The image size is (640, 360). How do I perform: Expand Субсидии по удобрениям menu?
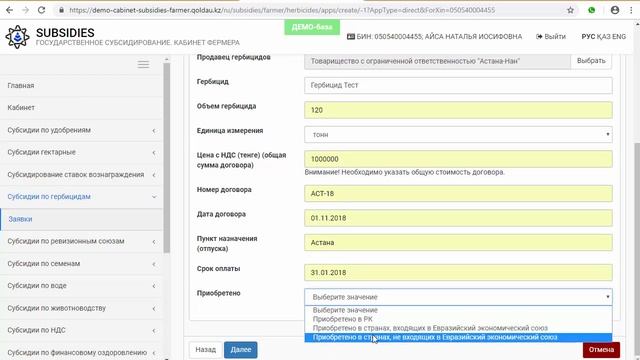tap(82, 130)
